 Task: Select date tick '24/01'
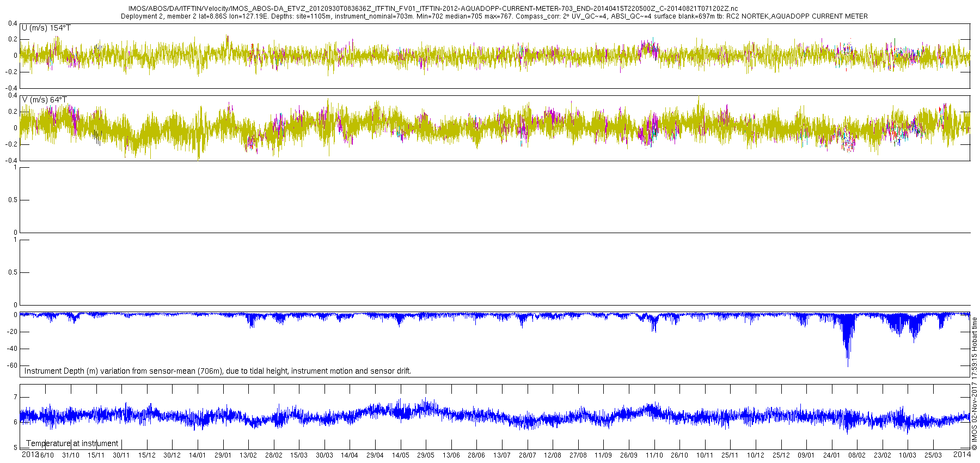832,455
